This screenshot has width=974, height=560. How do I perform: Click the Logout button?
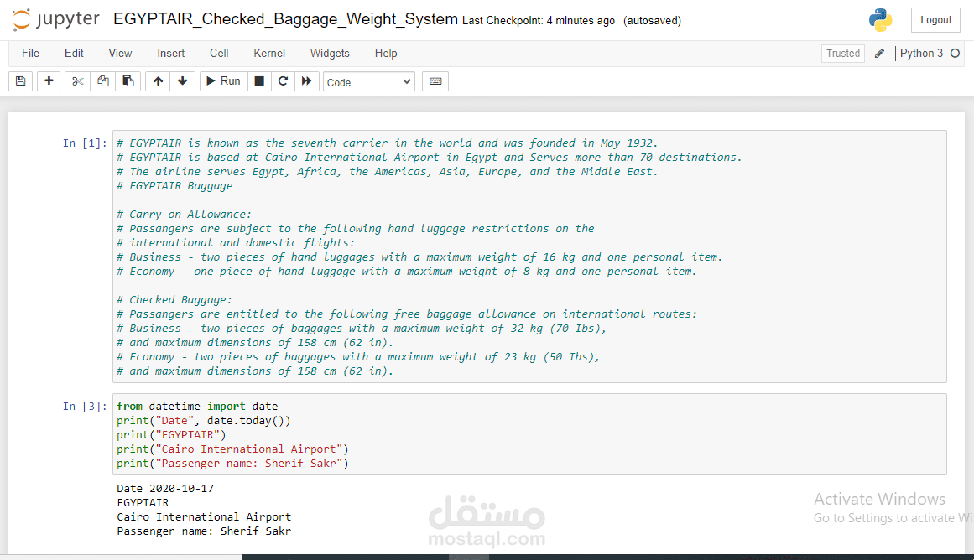(x=935, y=20)
